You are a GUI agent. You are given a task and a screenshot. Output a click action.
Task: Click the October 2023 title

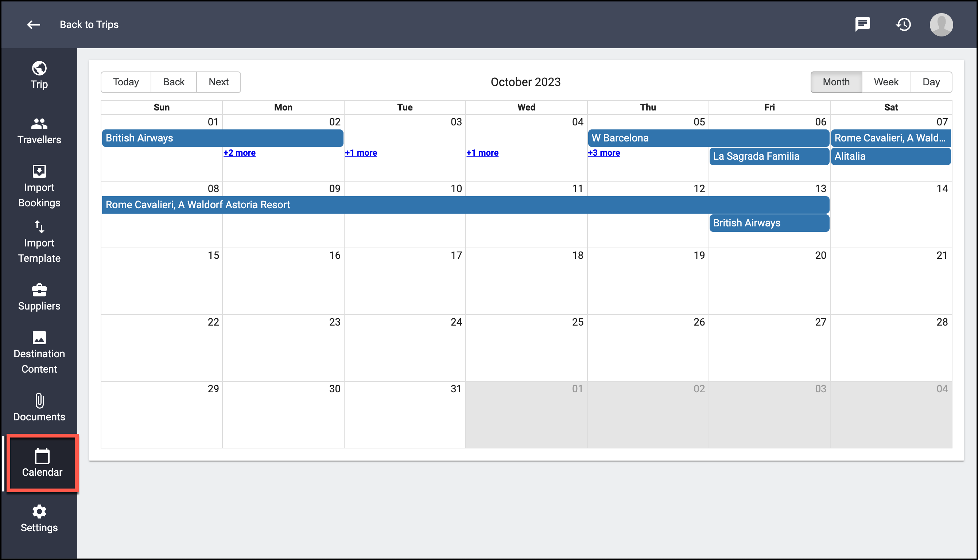[526, 82]
